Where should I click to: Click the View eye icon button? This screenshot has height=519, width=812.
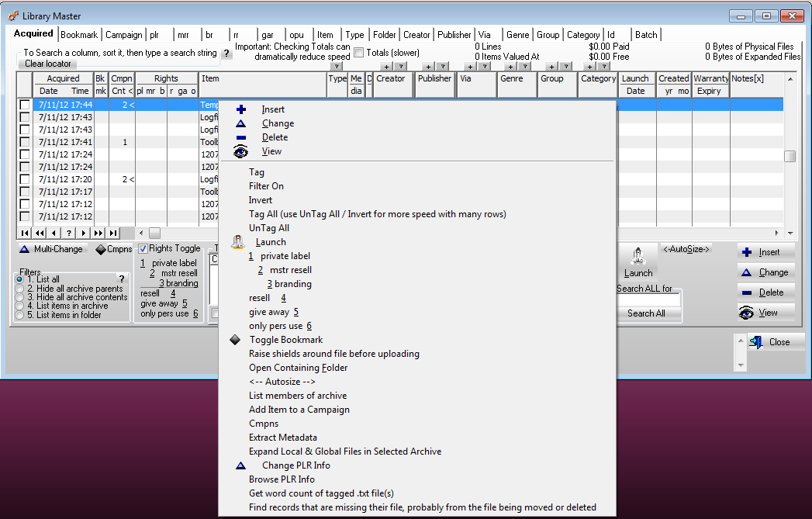coord(746,313)
